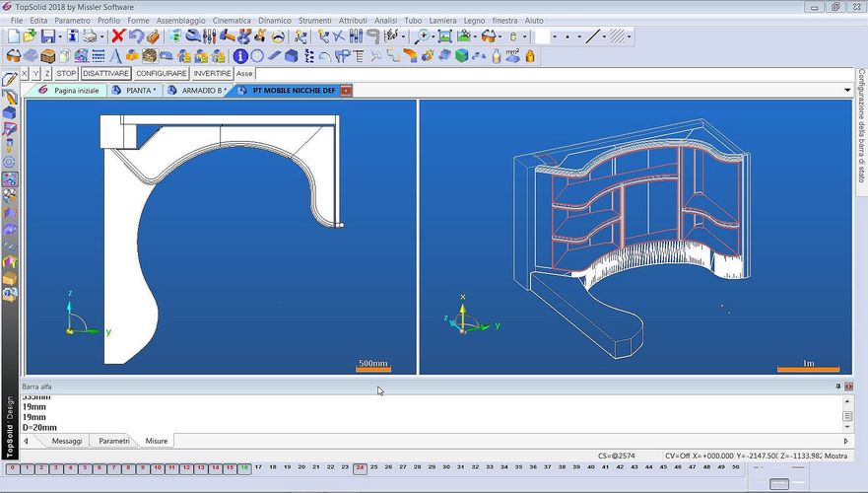Click the mm² area measurement icon
The width and height of the screenshot is (868, 493).
512,56
